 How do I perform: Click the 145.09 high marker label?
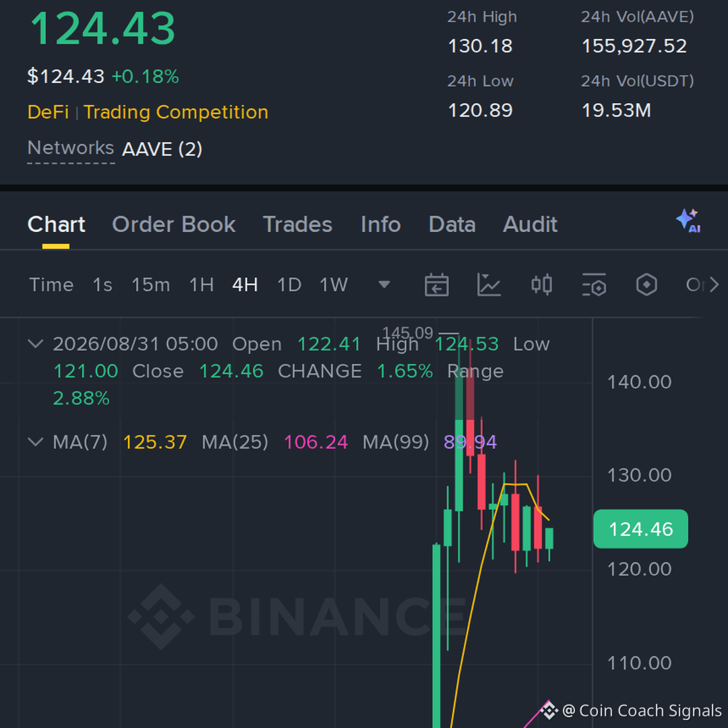407,332
